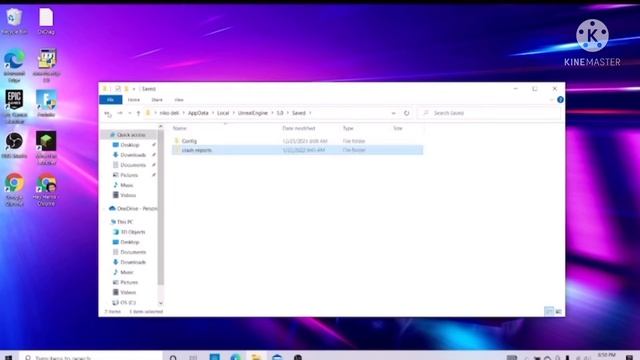Image resolution: width=640 pixels, height=360 pixels.
Task: Open recent locations dropdown beside navigation arrows
Action: [x=130, y=113]
